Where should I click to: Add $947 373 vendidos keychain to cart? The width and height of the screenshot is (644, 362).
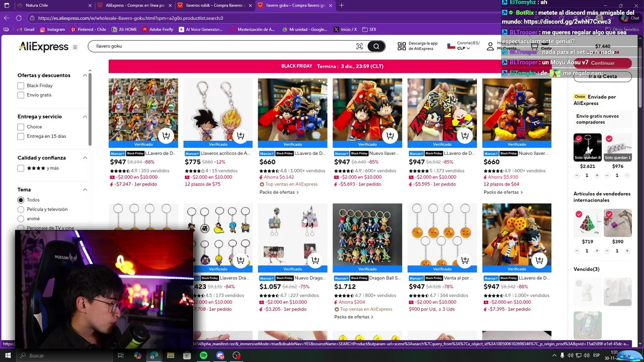click(x=465, y=135)
